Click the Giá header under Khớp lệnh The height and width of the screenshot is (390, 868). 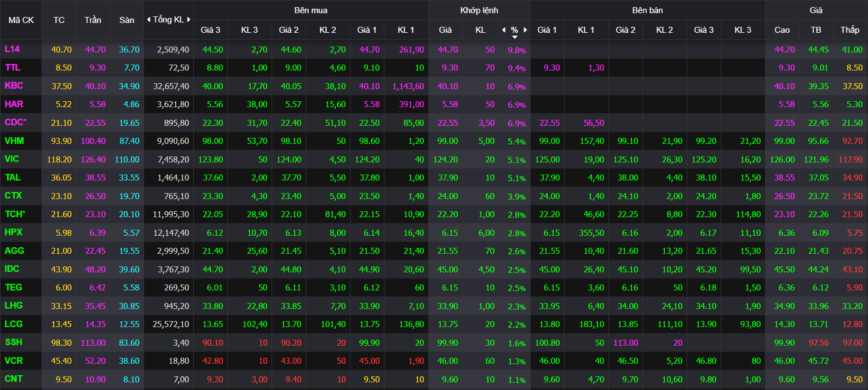pyautogui.click(x=445, y=30)
